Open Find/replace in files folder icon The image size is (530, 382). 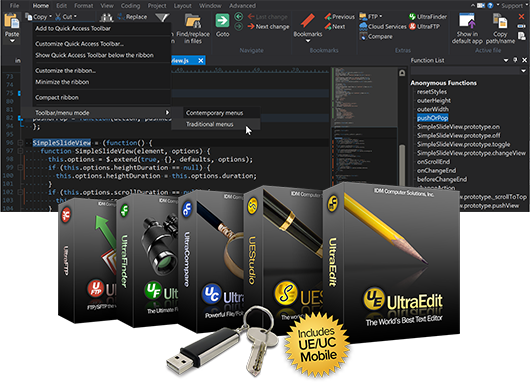click(193, 21)
